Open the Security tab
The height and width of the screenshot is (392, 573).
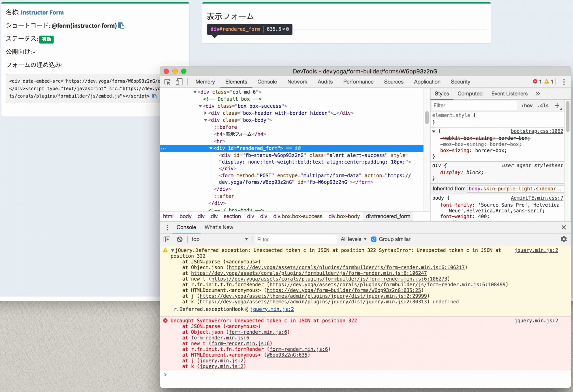pyautogui.click(x=460, y=82)
